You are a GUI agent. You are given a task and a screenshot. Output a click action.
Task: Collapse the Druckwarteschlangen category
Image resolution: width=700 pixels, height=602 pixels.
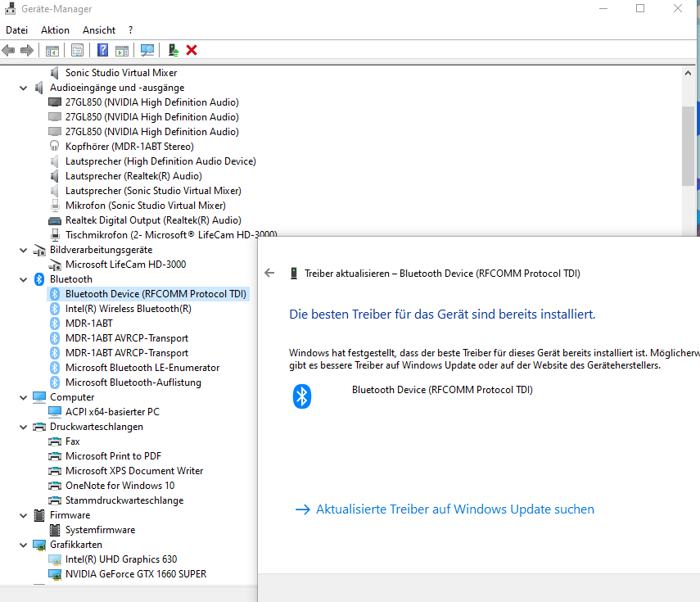pos(23,427)
